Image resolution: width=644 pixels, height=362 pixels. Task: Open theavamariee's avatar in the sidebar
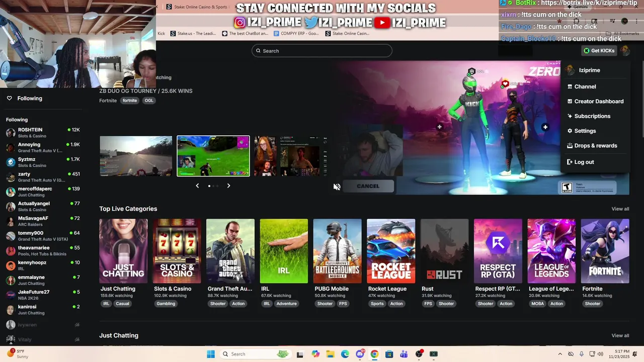pos(11,250)
